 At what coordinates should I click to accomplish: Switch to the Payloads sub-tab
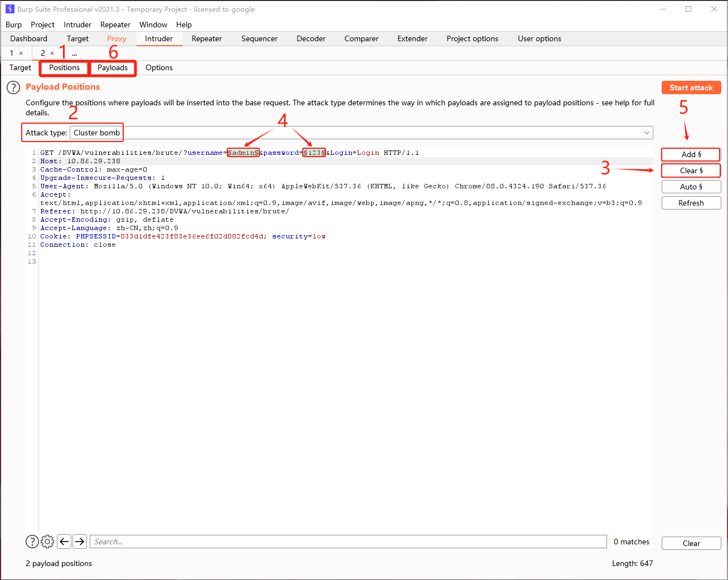click(x=113, y=68)
